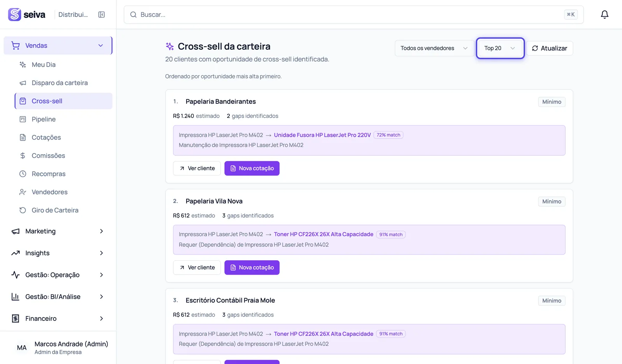Click the Escritório Contábil Praia Mole title

pyautogui.click(x=230, y=300)
